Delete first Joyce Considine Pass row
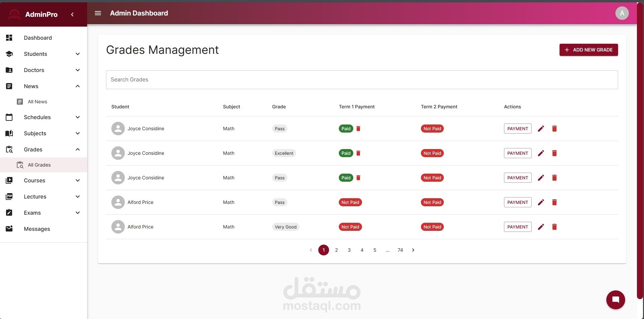This screenshot has height=319, width=644. tap(554, 129)
